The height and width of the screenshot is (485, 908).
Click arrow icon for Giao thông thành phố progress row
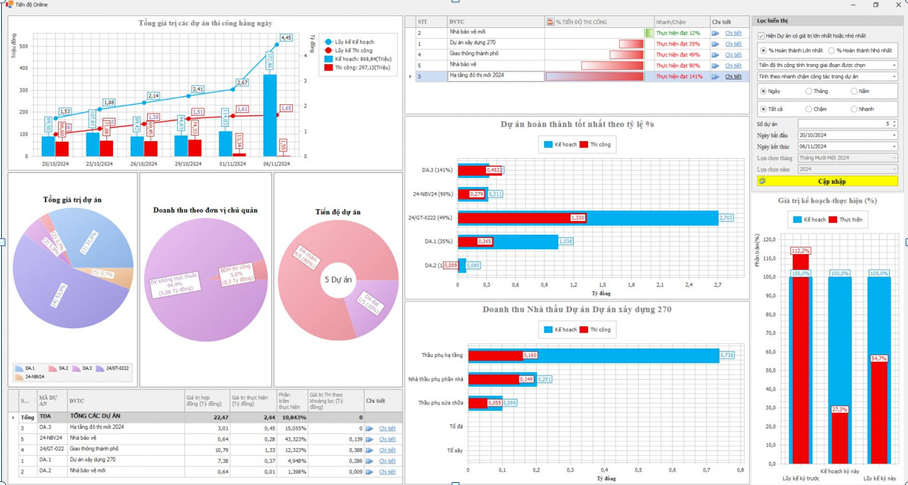point(715,54)
